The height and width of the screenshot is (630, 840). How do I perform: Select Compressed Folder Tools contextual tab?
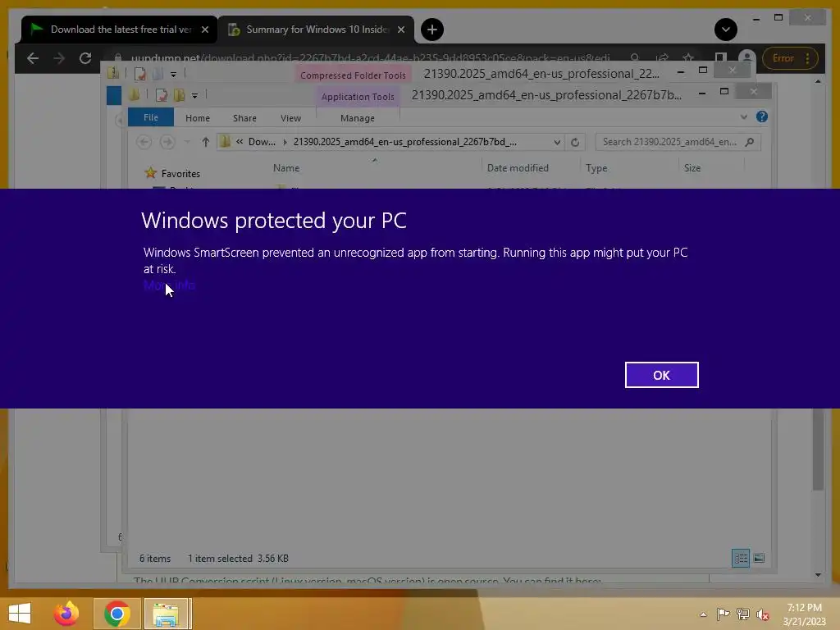353,75
